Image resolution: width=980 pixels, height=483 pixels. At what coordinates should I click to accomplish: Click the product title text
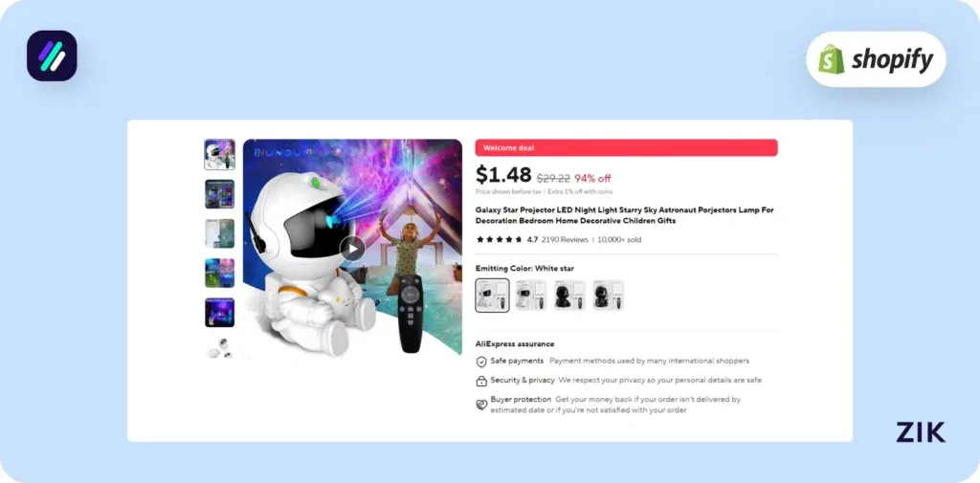(624, 215)
